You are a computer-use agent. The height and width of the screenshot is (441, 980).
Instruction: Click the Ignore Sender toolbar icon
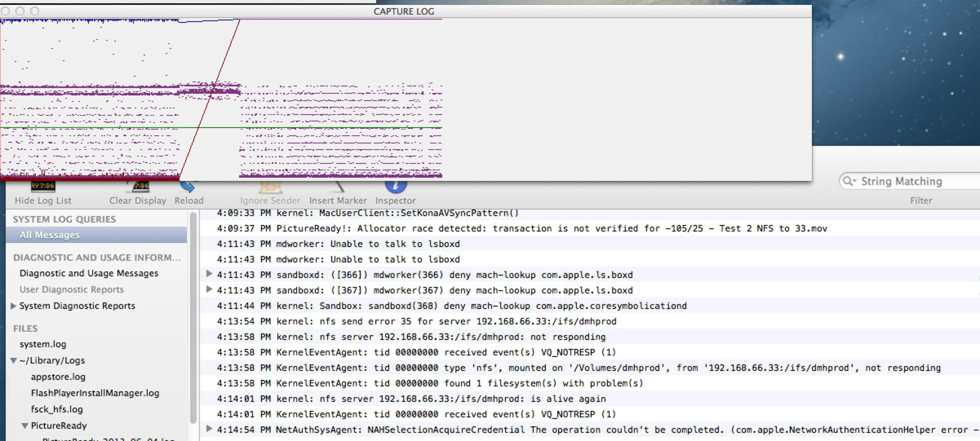tap(270, 187)
